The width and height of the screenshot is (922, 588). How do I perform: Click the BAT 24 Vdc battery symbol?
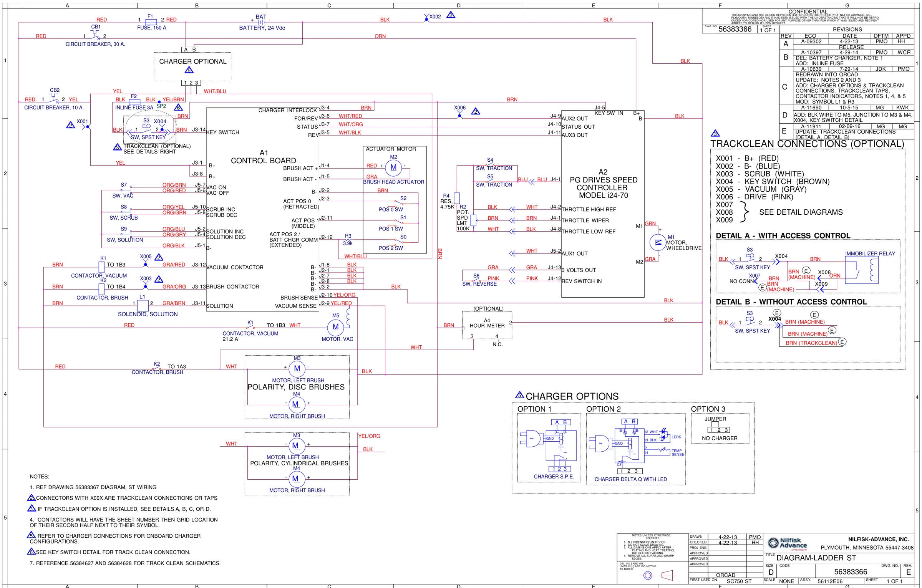point(261,22)
